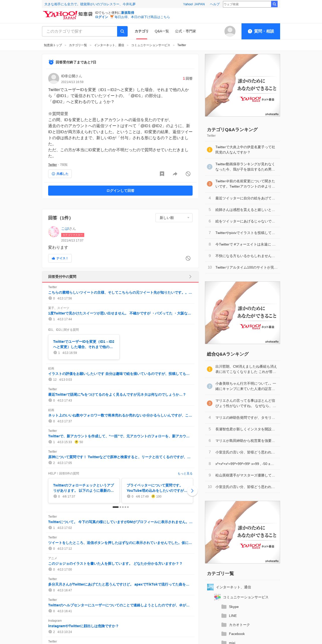This screenshot has width=322, height=644.
Task: Click the ID非公開 asker avatar
Action: [54, 78]
